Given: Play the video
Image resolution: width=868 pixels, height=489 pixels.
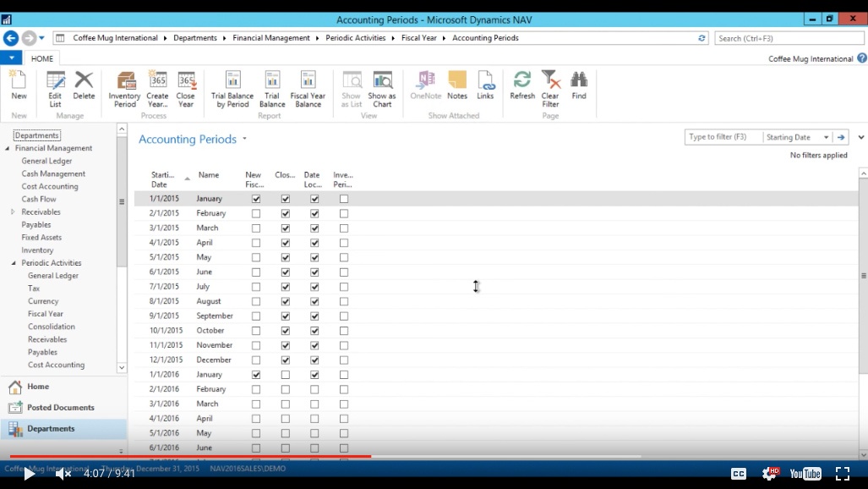Looking at the screenshot, I should 30,474.
